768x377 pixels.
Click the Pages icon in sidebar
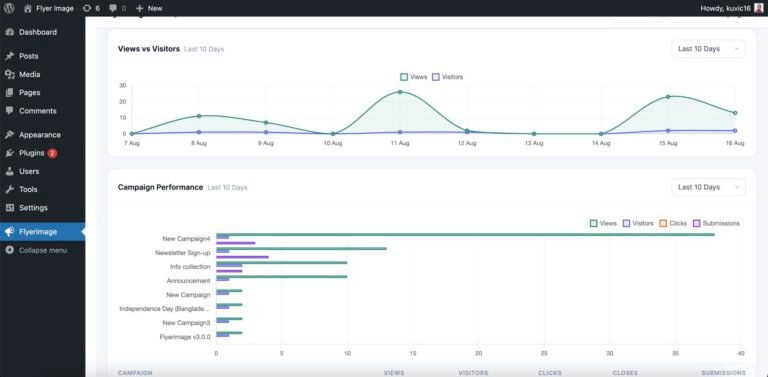[x=9, y=93]
